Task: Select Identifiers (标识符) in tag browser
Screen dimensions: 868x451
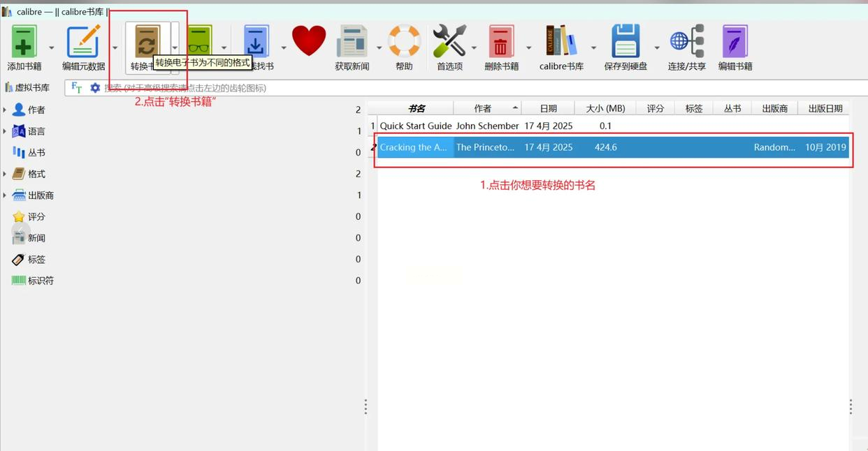Action: [41, 281]
